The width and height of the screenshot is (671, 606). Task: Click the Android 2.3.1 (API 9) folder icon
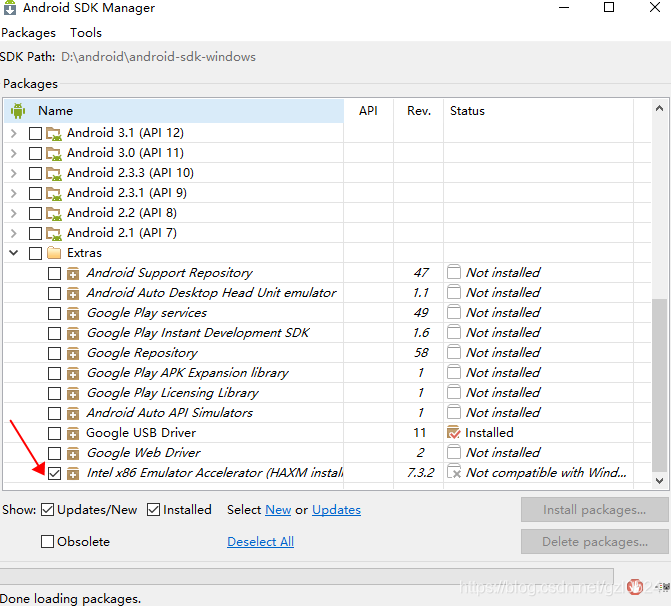coord(54,193)
